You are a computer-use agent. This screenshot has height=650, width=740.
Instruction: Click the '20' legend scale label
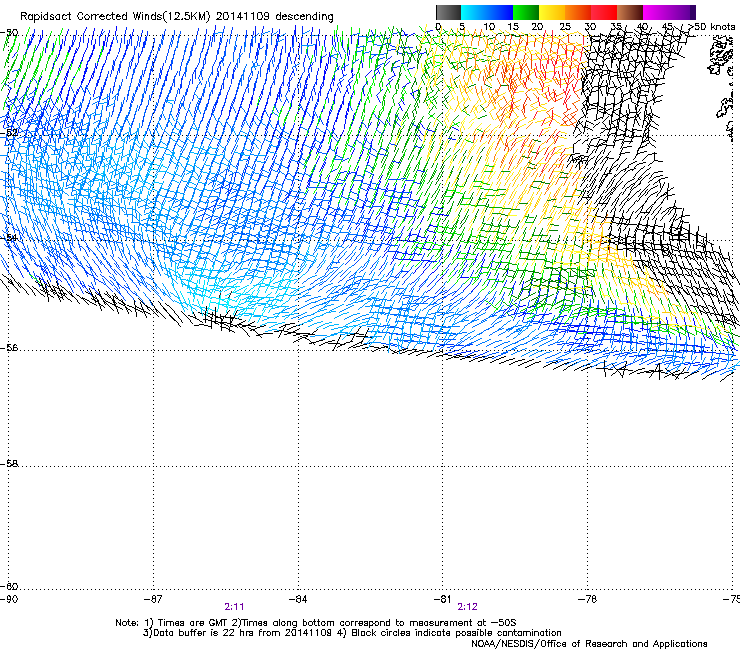[x=537, y=27]
